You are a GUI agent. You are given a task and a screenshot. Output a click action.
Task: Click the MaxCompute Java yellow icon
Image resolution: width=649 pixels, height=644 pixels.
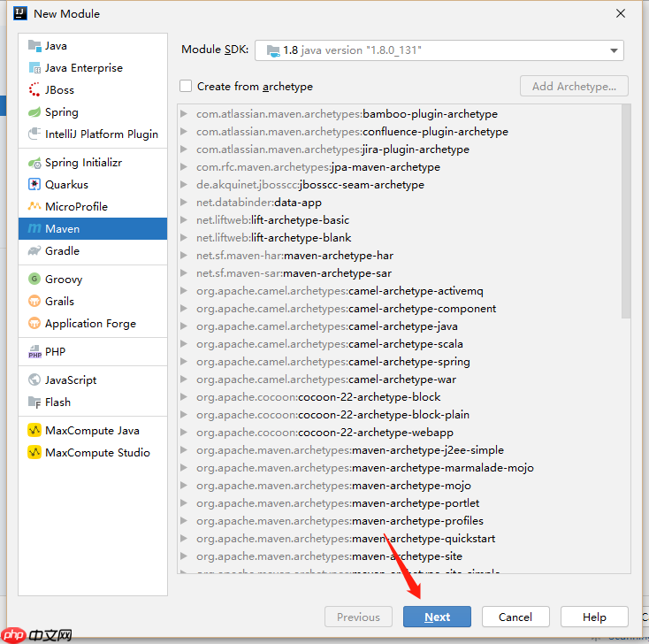click(34, 430)
